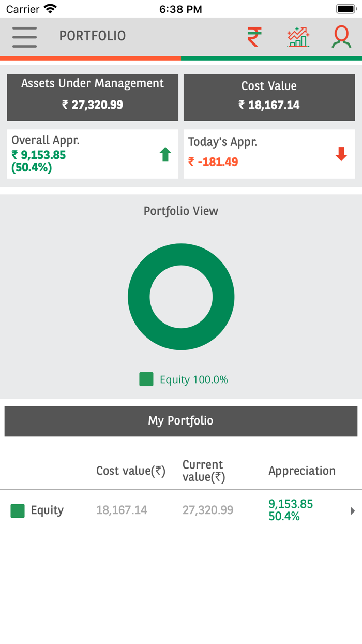Open the user profile icon
This screenshot has width=362, height=644.
click(341, 36)
